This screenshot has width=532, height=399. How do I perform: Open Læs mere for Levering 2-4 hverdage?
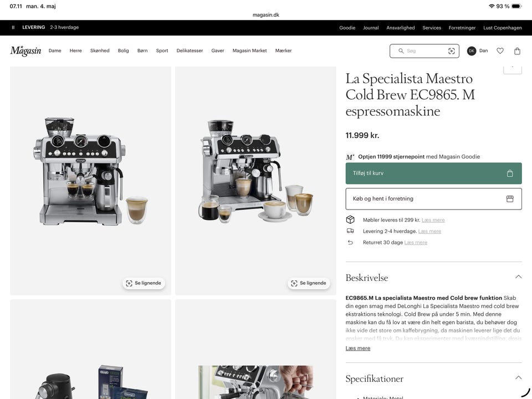(x=429, y=231)
